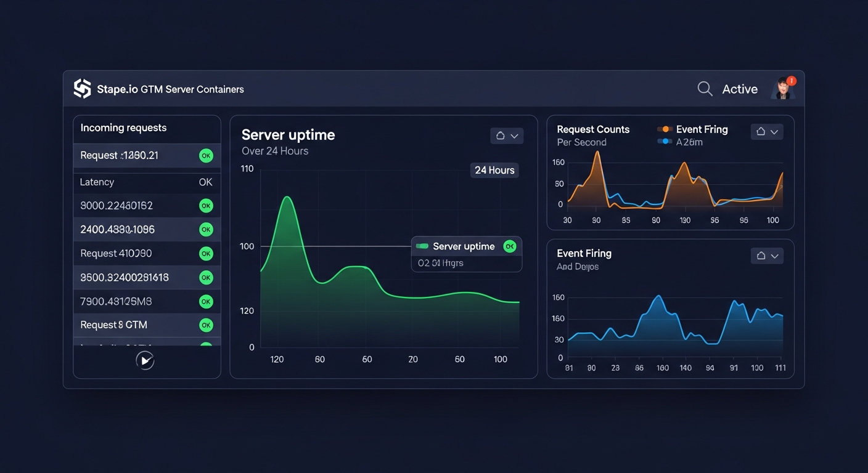This screenshot has height=473, width=868.
Task: Select the 'Request :1280.21' row text
Action: click(x=120, y=155)
